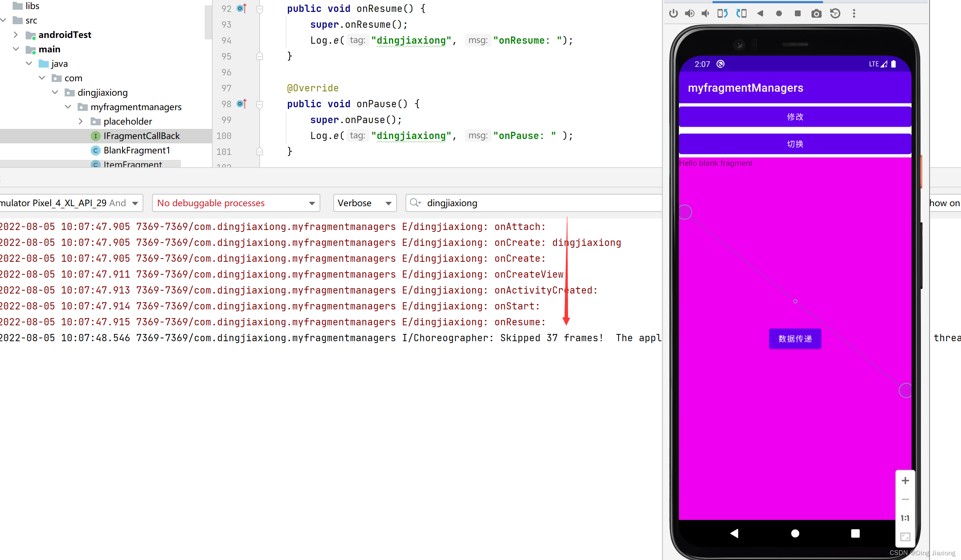Select the libs folder
The height and width of the screenshot is (560, 961).
[x=26, y=6]
